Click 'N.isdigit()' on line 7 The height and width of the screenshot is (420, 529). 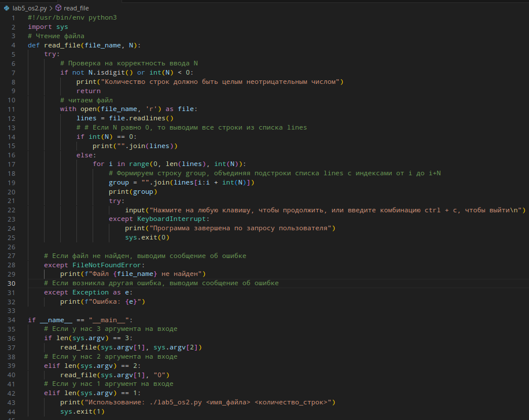click(111, 72)
